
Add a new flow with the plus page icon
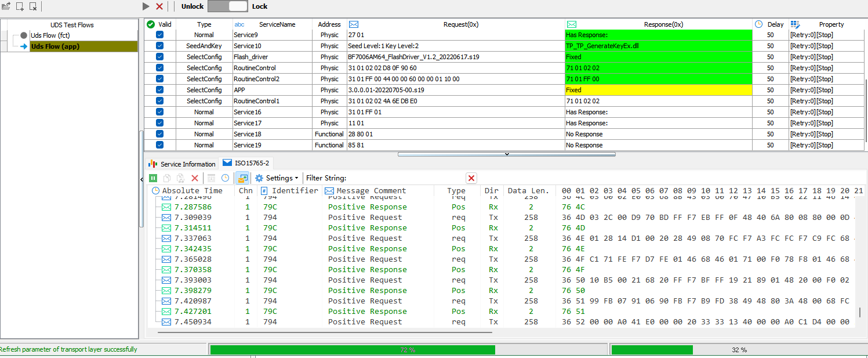[x=20, y=6]
